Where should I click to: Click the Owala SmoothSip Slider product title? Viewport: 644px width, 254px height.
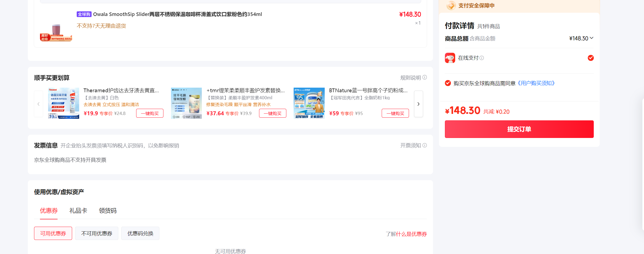177,14
